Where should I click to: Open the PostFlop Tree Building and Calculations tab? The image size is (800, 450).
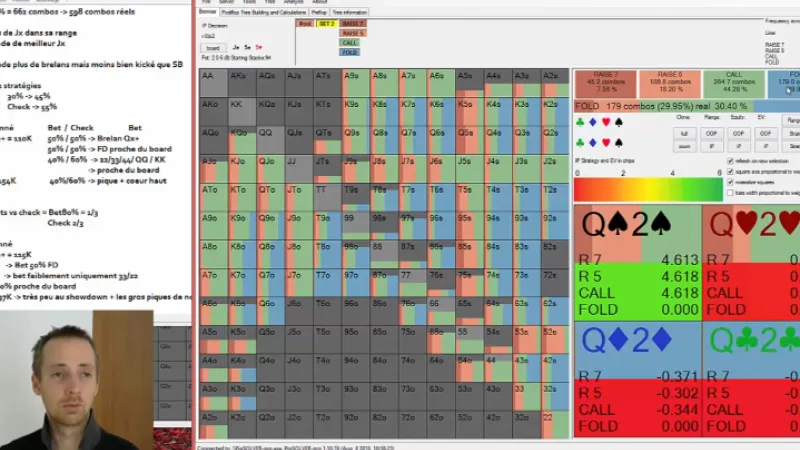[265, 12]
